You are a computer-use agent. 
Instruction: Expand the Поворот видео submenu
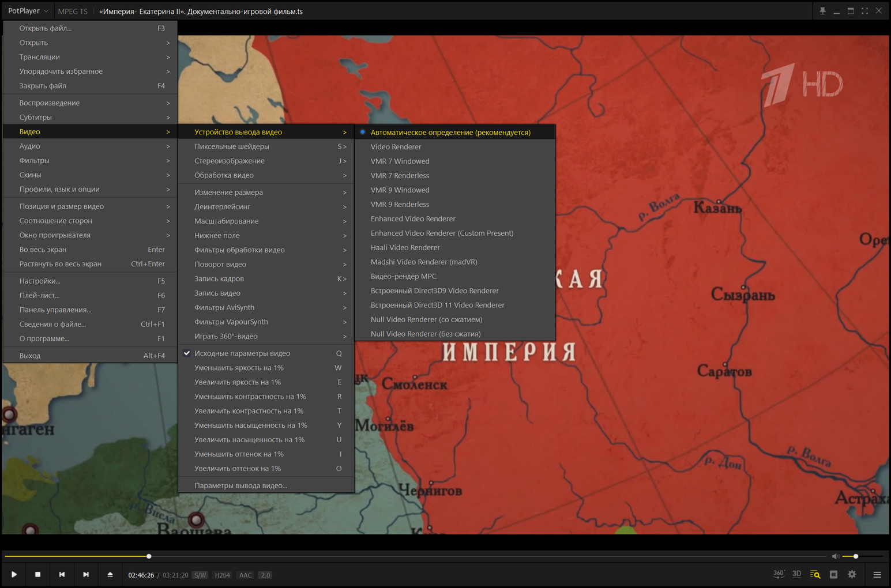[266, 264]
